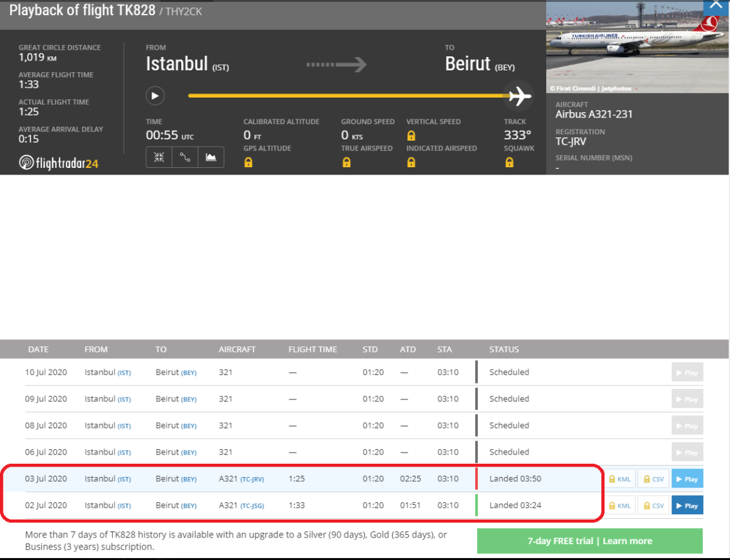Click the FLIGHT TIME column header
730x560 pixels.
tap(313, 349)
